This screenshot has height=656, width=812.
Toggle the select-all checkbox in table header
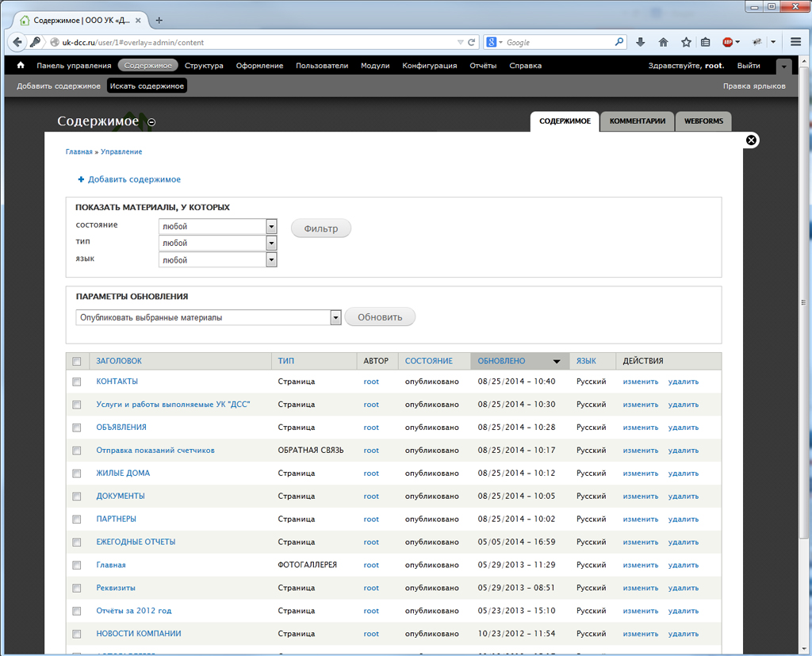point(77,361)
